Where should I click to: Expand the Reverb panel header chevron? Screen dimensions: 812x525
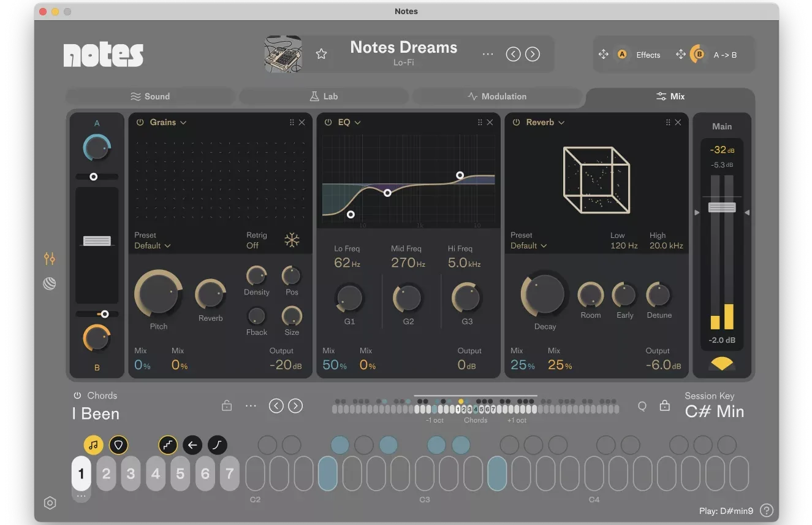(561, 122)
